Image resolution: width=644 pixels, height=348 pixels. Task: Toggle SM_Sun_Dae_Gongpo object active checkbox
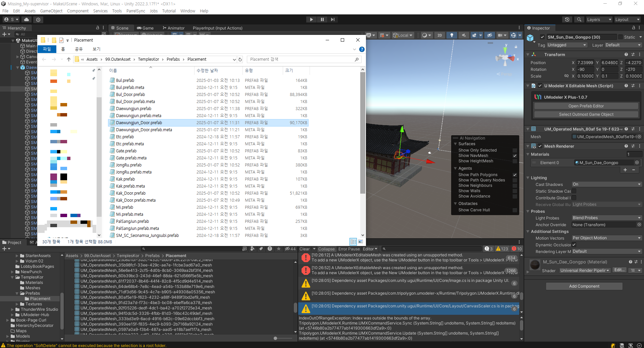coord(542,37)
